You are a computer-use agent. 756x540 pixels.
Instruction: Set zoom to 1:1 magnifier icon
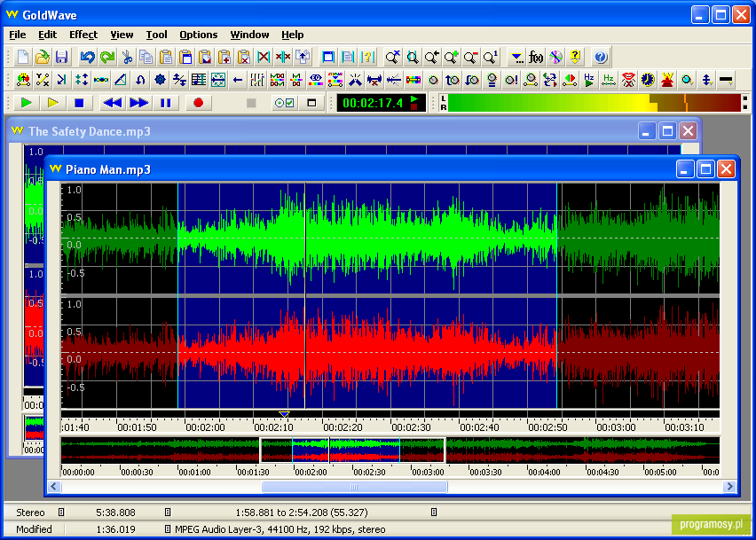(x=491, y=58)
